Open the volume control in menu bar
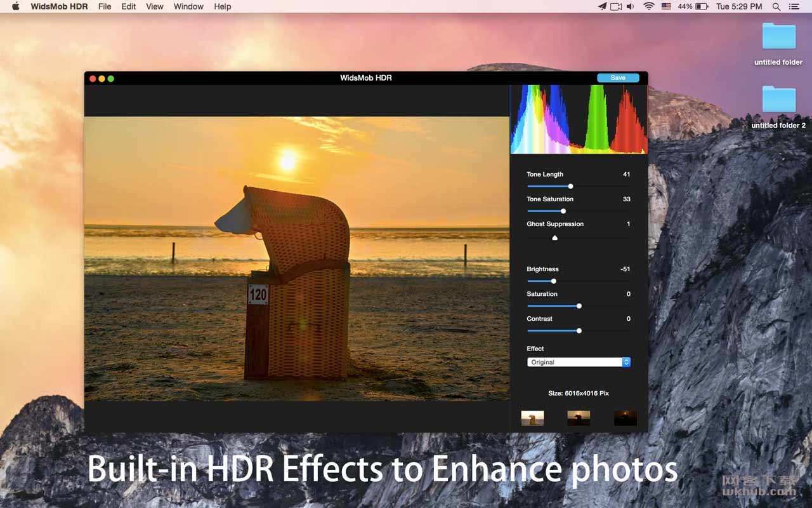This screenshot has width=812, height=508. [631, 6]
